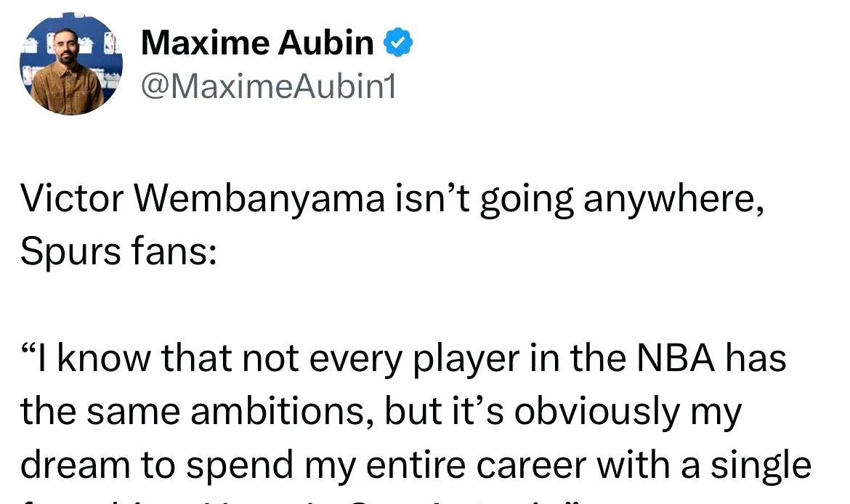Screen dimensions: 850x504
Task: Click the word Wembanyama in the tweet
Action: (259, 198)
